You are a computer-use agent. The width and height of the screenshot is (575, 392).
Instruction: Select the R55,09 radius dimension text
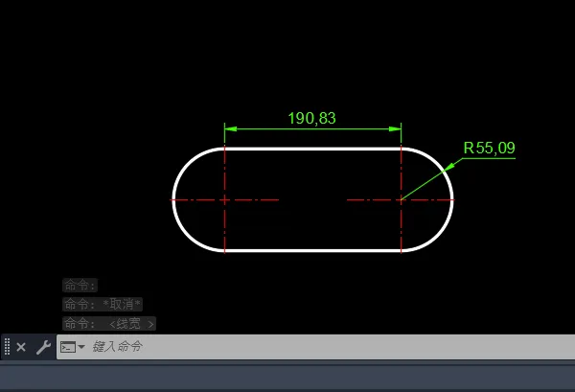[x=489, y=149]
